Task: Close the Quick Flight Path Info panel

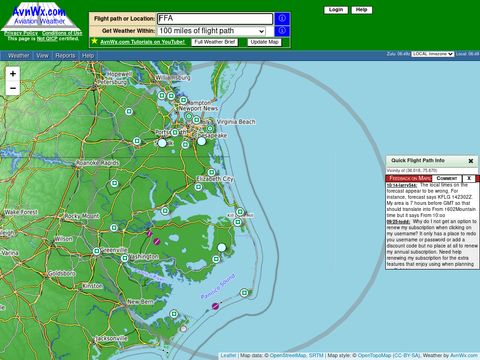Action: [x=471, y=161]
